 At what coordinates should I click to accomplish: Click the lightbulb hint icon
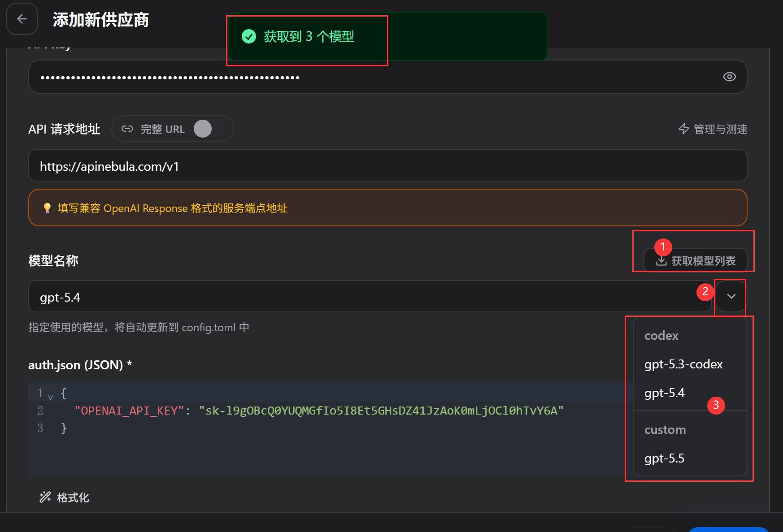click(x=47, y=208)
